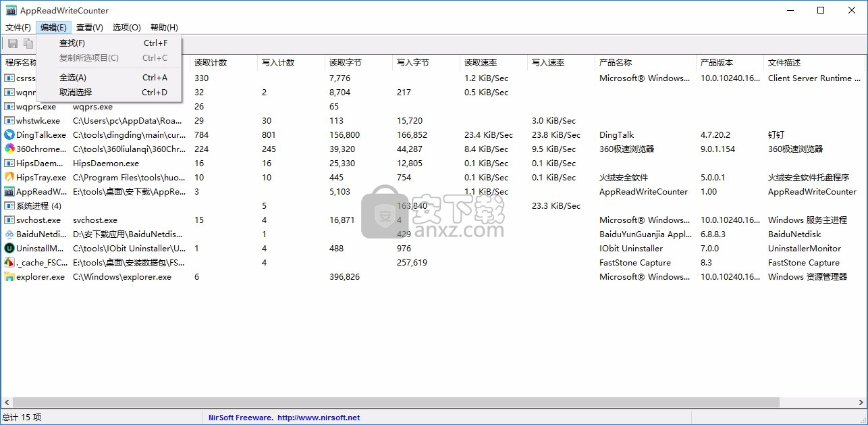Click the 16,871 read bytes cell
This screenshot has width=868, height=425.
pos(342,220)
